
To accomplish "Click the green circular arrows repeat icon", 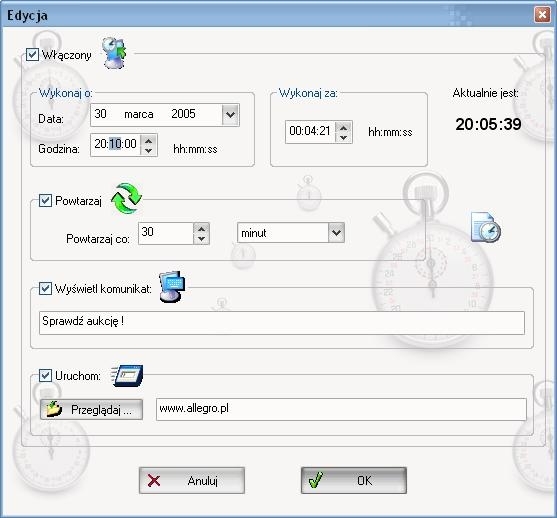I will point(126,199).
